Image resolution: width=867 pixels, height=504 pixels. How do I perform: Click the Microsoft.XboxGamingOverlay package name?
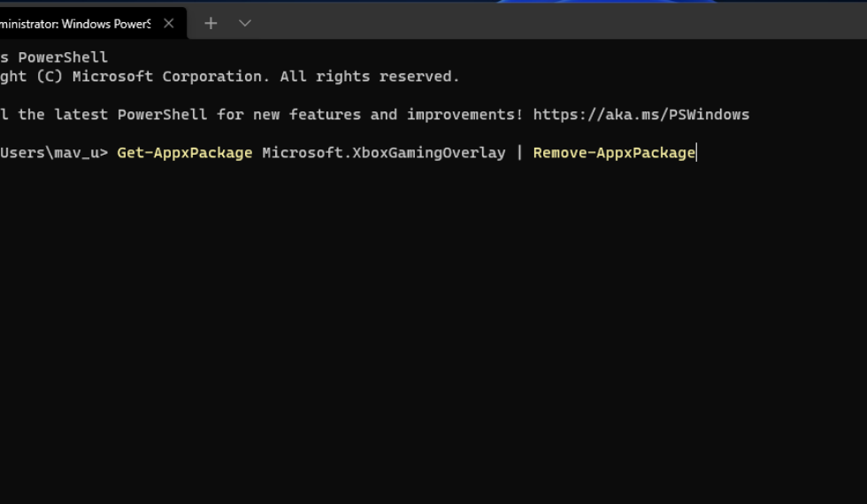tap(383, 153)
